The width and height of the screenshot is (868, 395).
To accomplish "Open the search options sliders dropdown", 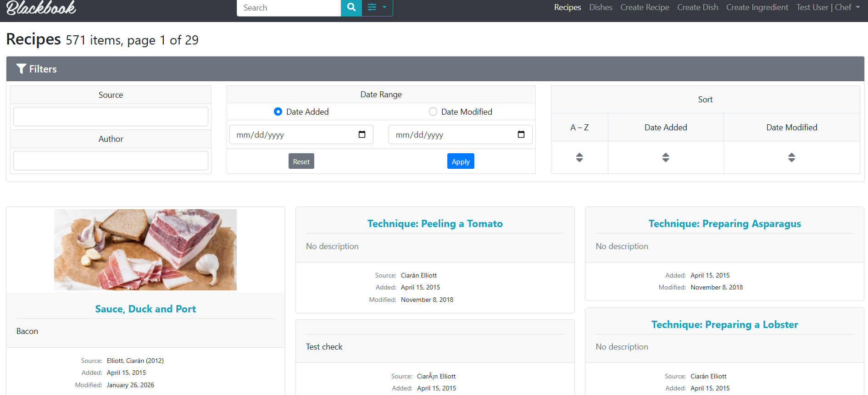I will click(x=377, y=7).
